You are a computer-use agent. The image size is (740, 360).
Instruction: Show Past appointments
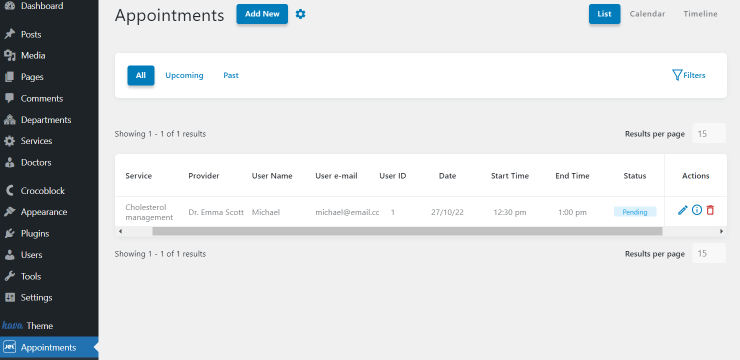(231, 75)
